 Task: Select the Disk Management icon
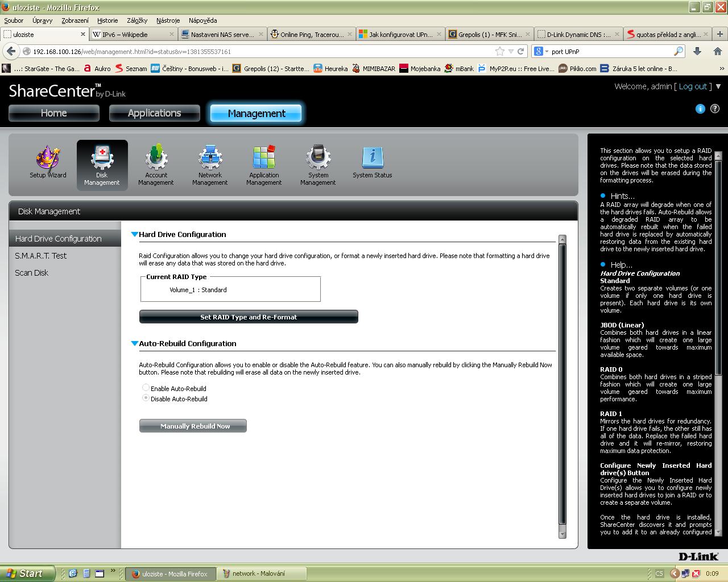[x=102, y=165]
